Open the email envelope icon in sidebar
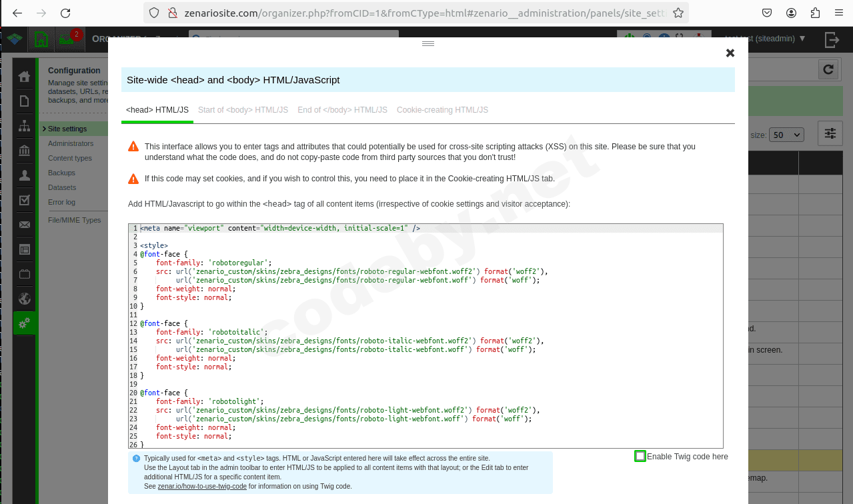 [x=25, y=225]
